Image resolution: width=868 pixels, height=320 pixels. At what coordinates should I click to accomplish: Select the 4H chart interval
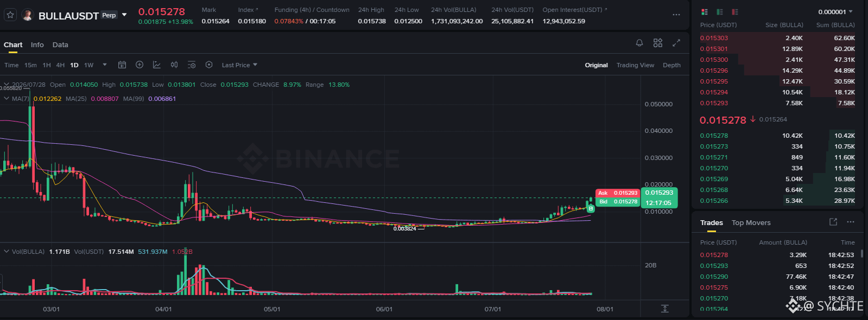(x=60, y=65)
